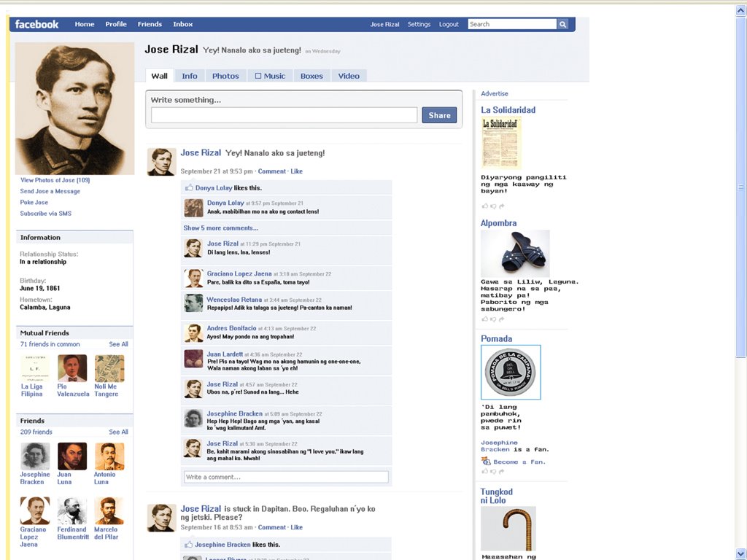747x560 pixels.
Task: Open Settings in the top bar
Action: coord(419,24)
